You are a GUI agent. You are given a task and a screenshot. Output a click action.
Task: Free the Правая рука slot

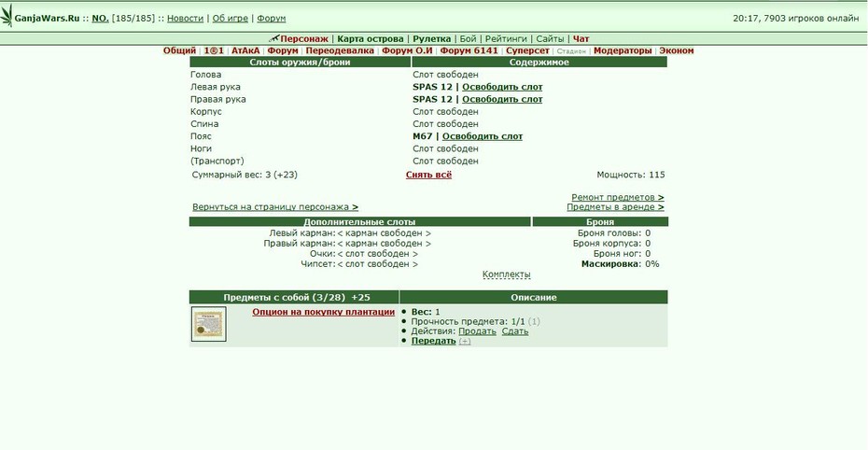(x=502, y=99)
